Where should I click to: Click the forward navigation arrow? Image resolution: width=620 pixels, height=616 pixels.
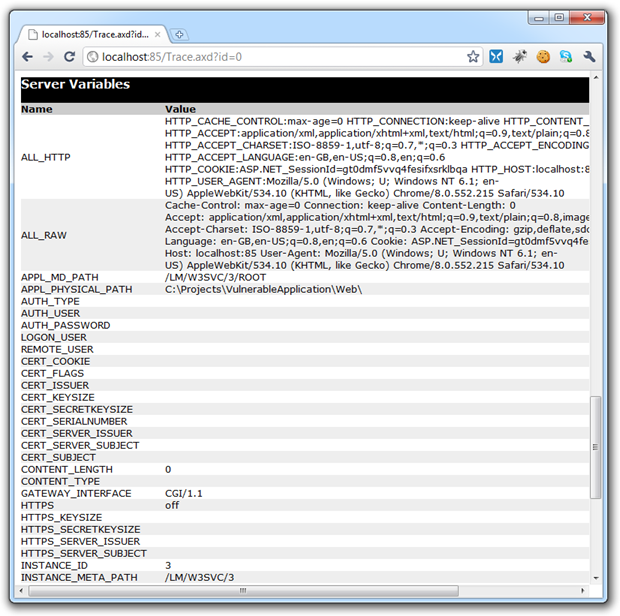pos(48,57)
